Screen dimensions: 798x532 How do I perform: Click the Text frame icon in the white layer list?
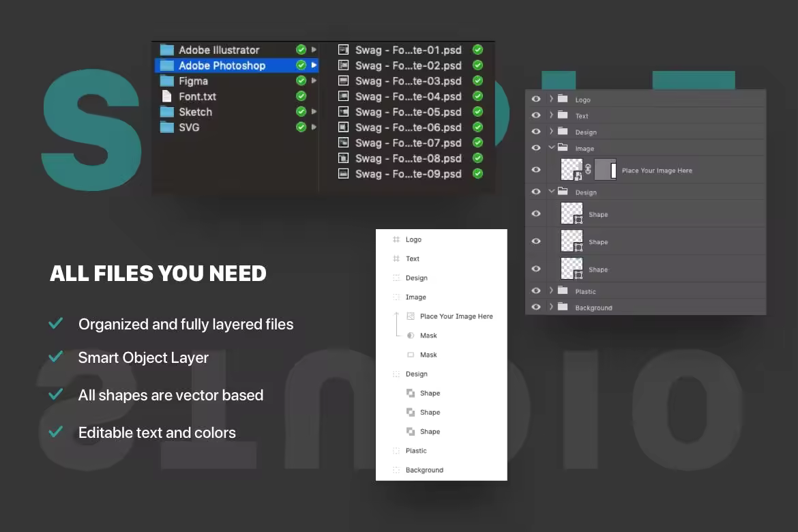(396, 258)
